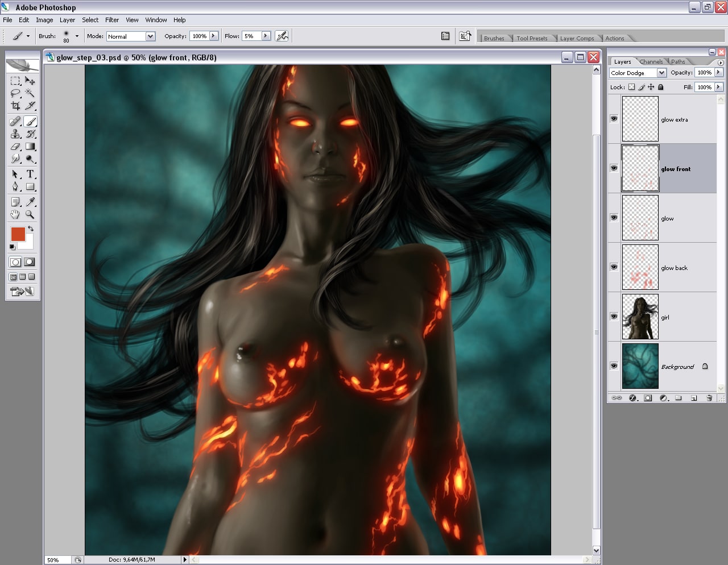Add a layer style with fx icon

(632, 398)
